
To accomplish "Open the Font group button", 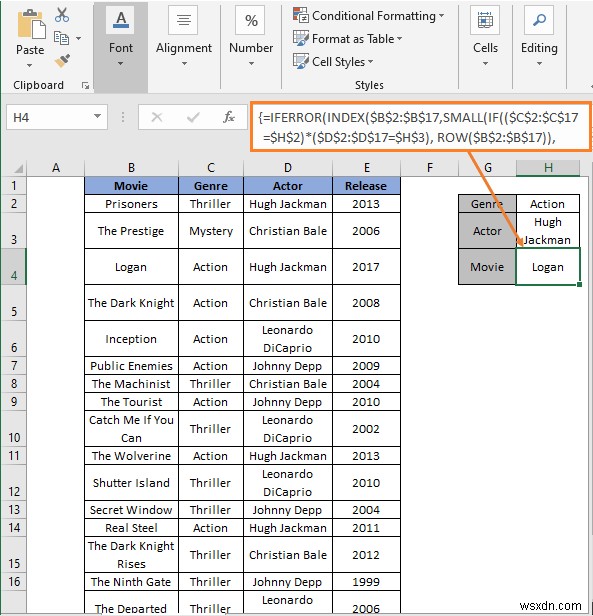I will [x=121, y=37].
